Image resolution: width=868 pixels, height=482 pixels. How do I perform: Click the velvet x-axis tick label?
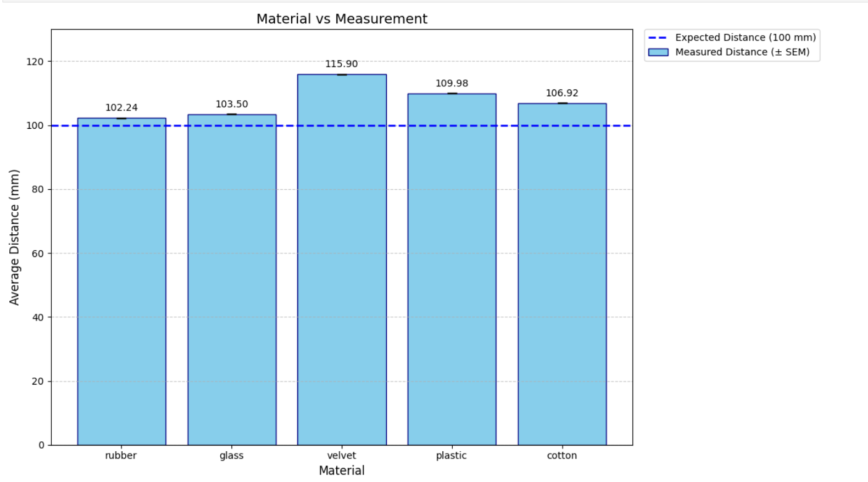tap(341, 456)
